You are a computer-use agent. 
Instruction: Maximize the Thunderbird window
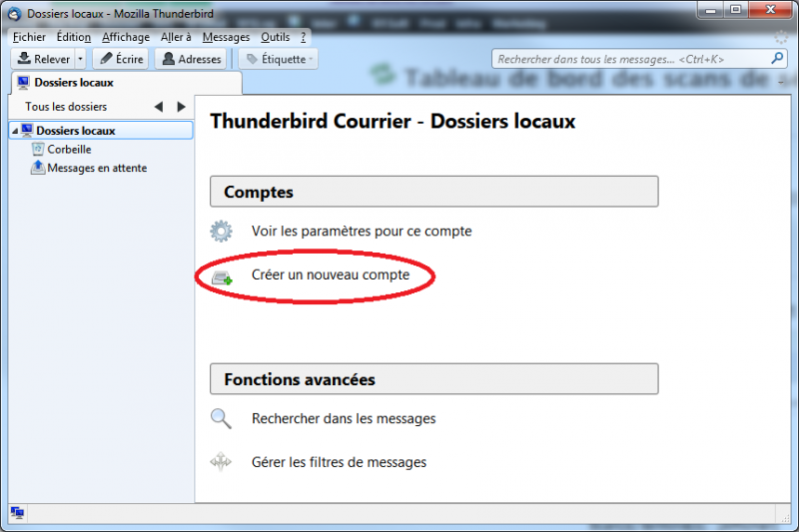735,10
